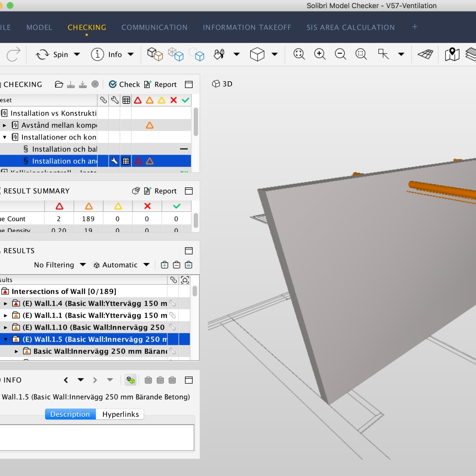Image resolution: width=476 pixels, height=476 pixels.
Task: Open the Info tool dropdown arrow
Action: click(x=131, y=54)
